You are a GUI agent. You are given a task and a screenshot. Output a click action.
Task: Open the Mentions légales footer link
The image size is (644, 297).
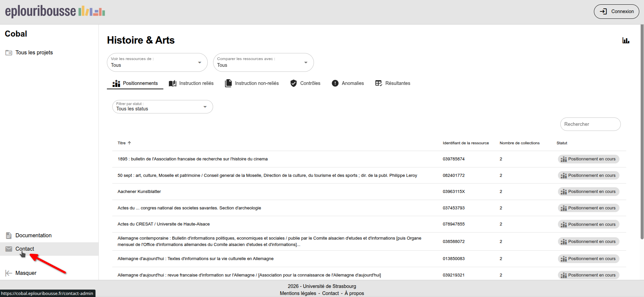coord(298,293)
